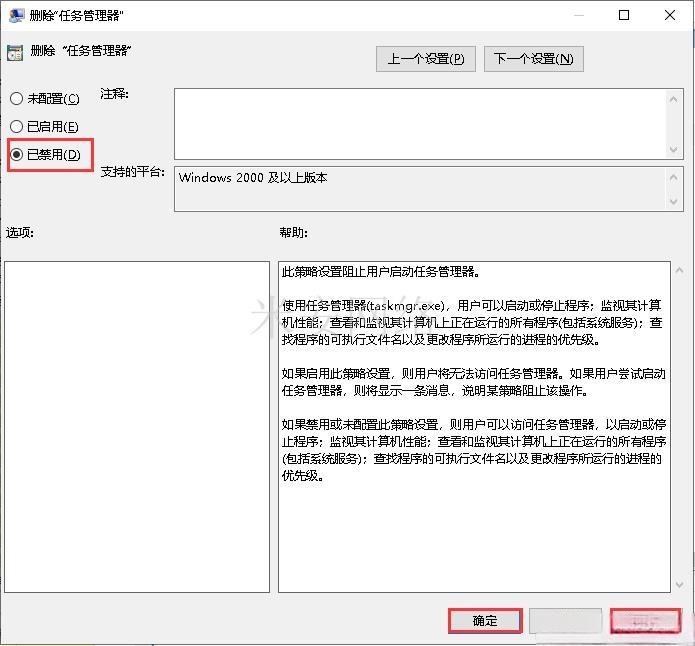Click the 选项: label
This screenshot has width=695, height=646.
20,232
